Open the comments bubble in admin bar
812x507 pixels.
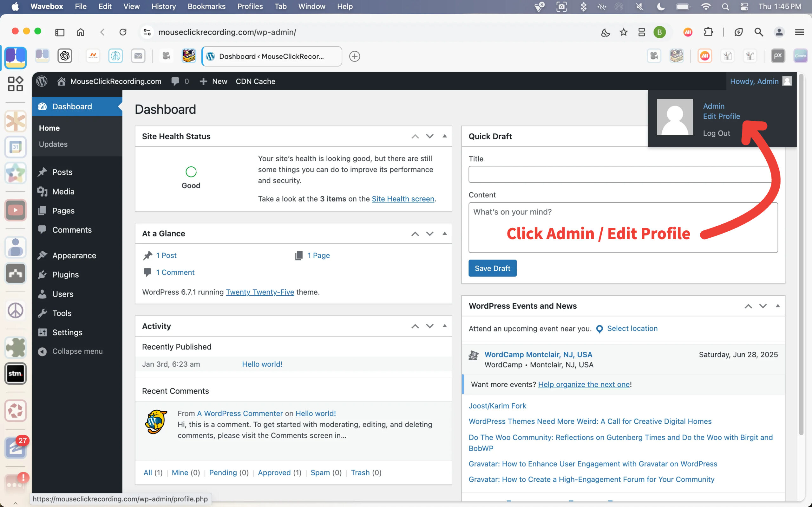[x=175, y=81]
